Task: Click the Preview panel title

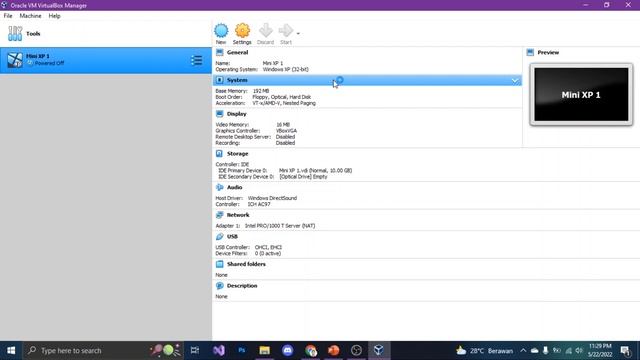Action: (548, 52)
